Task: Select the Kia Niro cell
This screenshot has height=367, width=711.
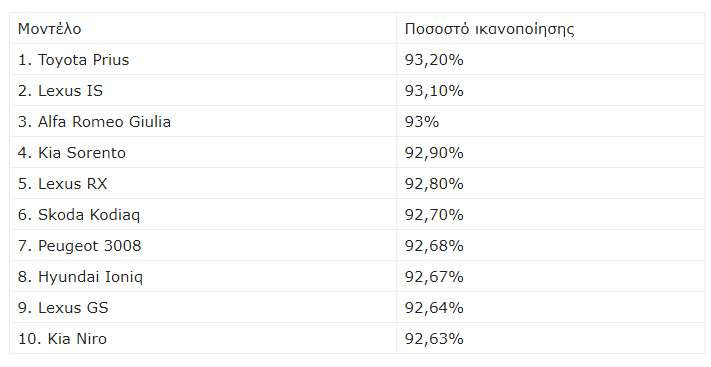Action: [203, 338]
